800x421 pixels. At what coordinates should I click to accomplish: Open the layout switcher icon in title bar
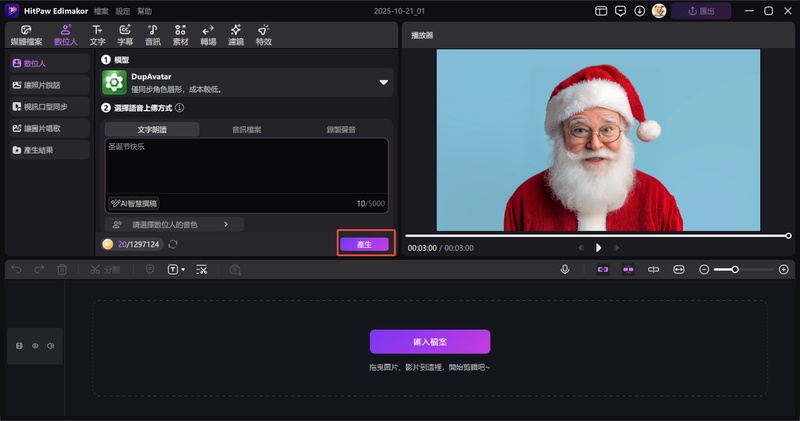(x=601, y=10)
